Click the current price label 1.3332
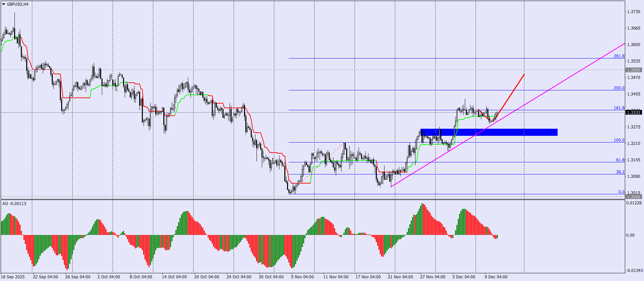 pos(634,112)
